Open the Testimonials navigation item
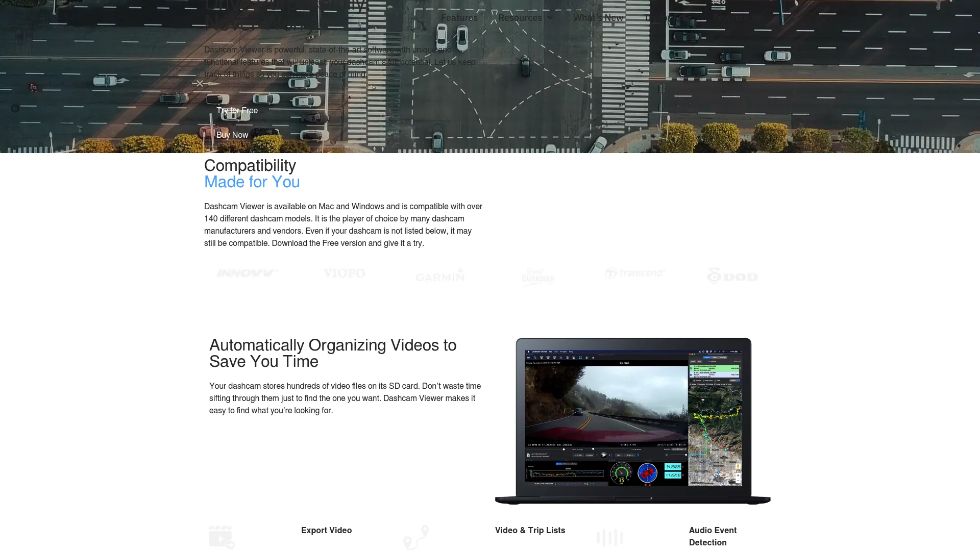980x551 pixels. pyautogui.click(x=739, y=18)
